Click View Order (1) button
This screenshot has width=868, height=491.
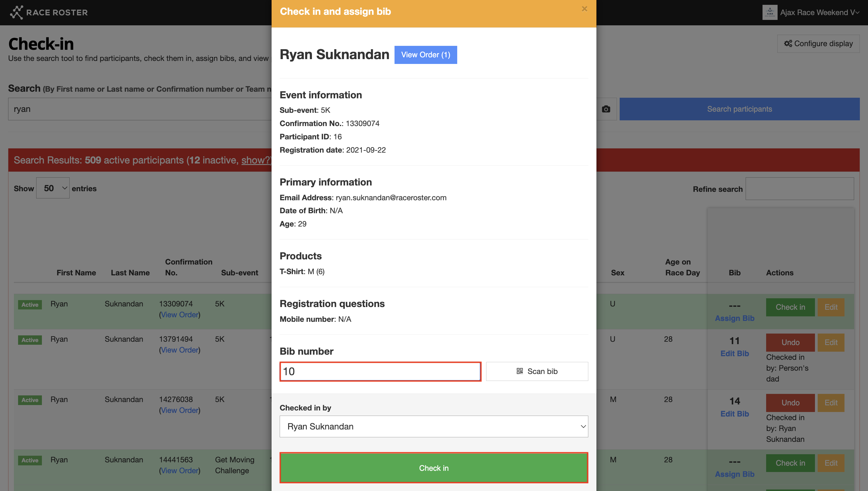(x=426, y=55)
